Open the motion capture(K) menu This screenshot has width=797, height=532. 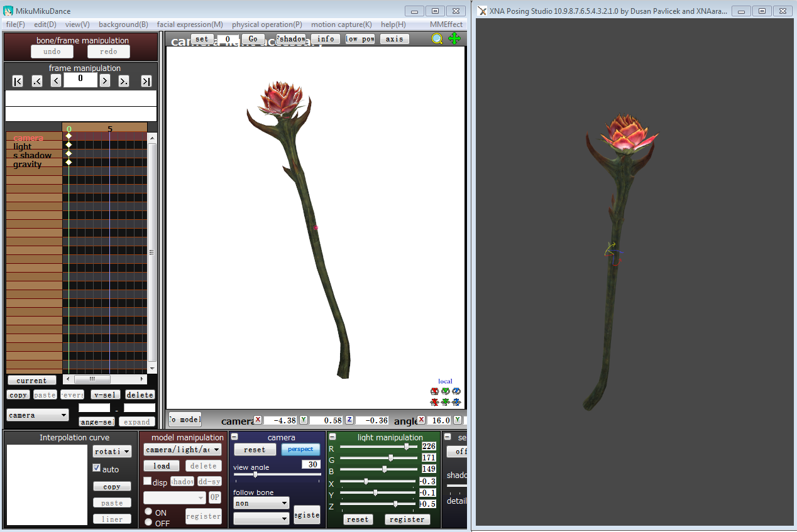tap(341, 24)
